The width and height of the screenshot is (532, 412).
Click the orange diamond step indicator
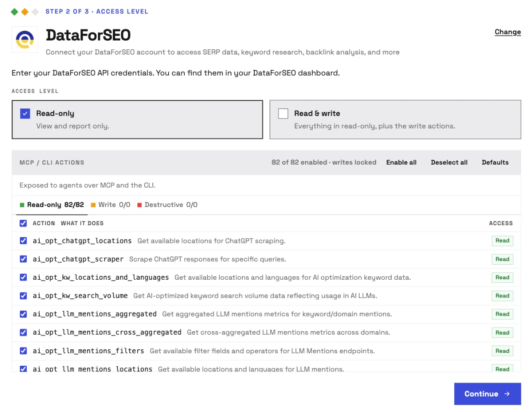(x=25, y=12)
